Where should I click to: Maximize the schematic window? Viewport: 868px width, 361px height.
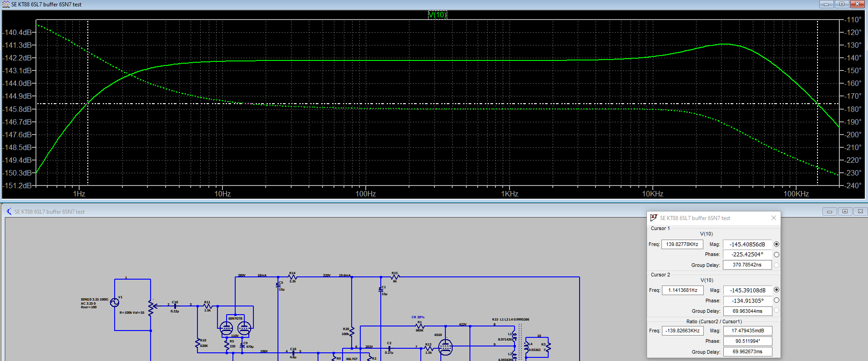[845, 211]
